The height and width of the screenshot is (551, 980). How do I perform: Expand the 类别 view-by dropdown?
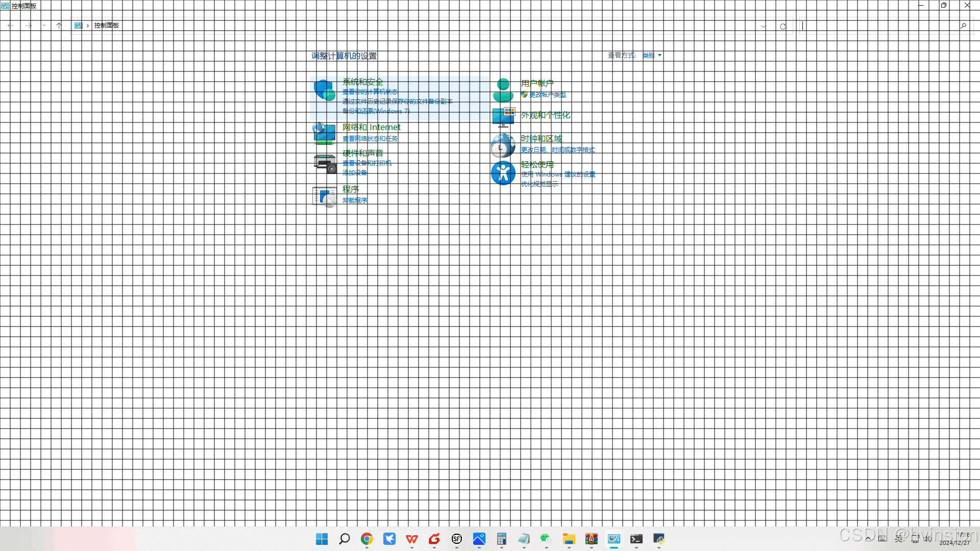(652, 55)
